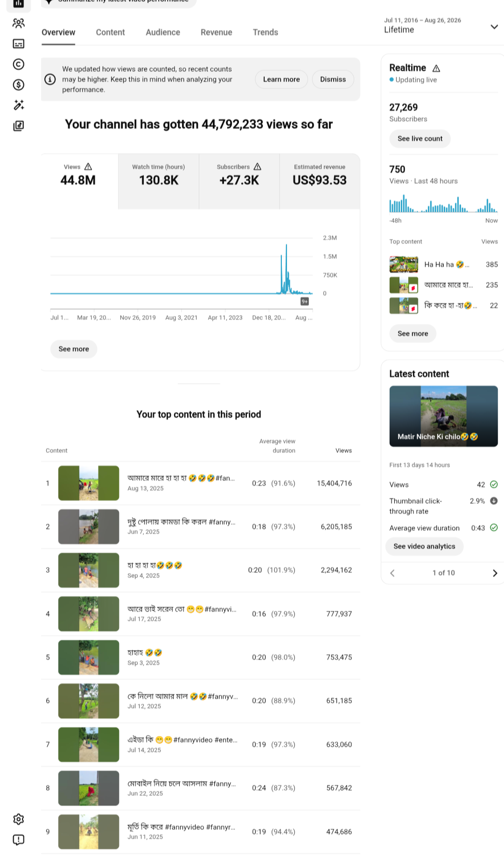Click warning triangle beside Subscribers metric
This screenshot has width=504, height=860.
257,167
